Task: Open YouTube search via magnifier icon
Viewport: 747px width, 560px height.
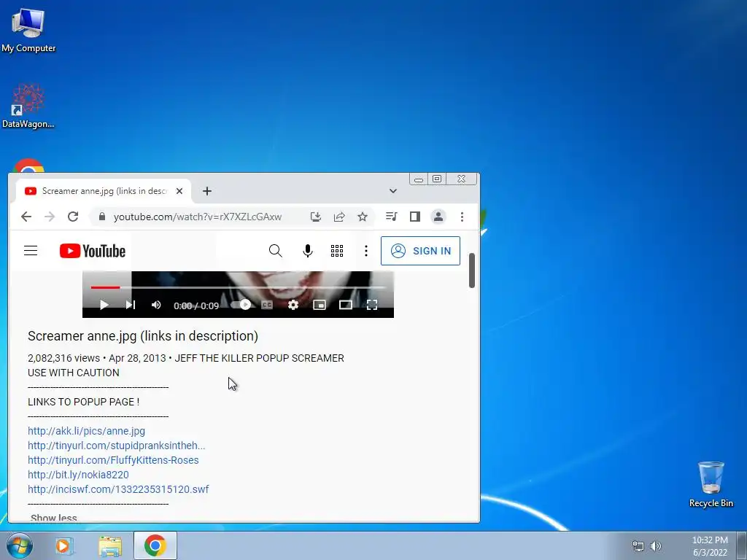Action: (x=275, y=251)
